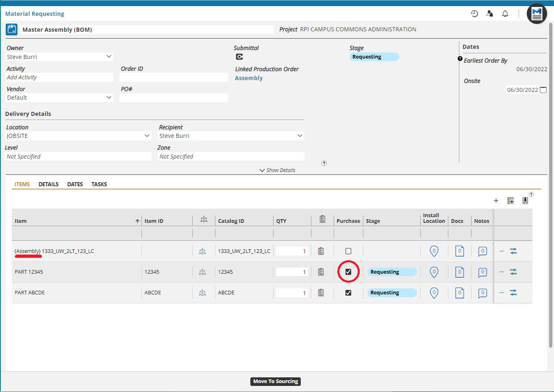Open notes bubble for Assembly row
The width and height of the screenshot is (554, 392).
coord(482,251)
